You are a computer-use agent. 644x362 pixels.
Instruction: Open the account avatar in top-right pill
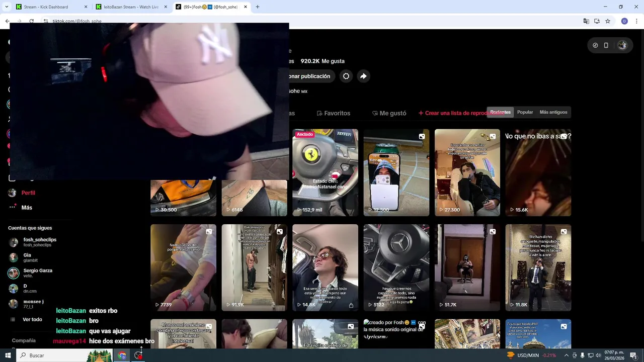(x=622, y=45)
